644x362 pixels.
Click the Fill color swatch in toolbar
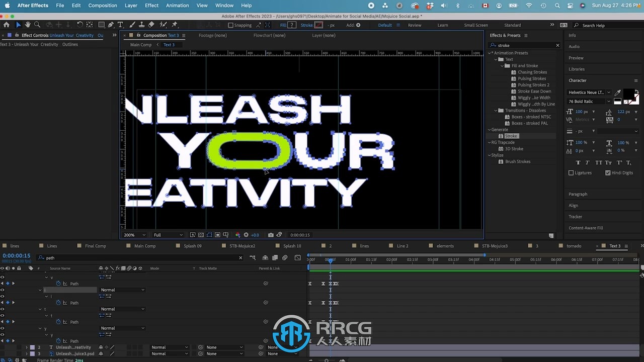[x=292, y=25]
